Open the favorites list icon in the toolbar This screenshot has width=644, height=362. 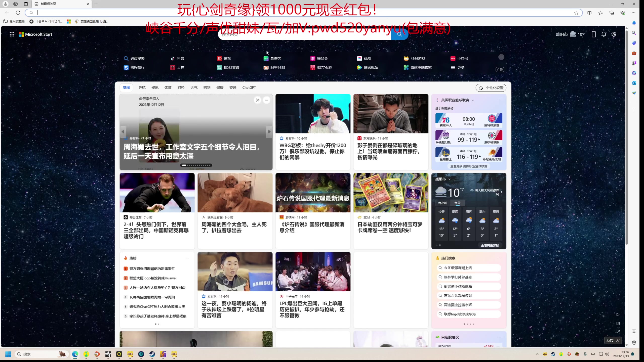point(600,13)
